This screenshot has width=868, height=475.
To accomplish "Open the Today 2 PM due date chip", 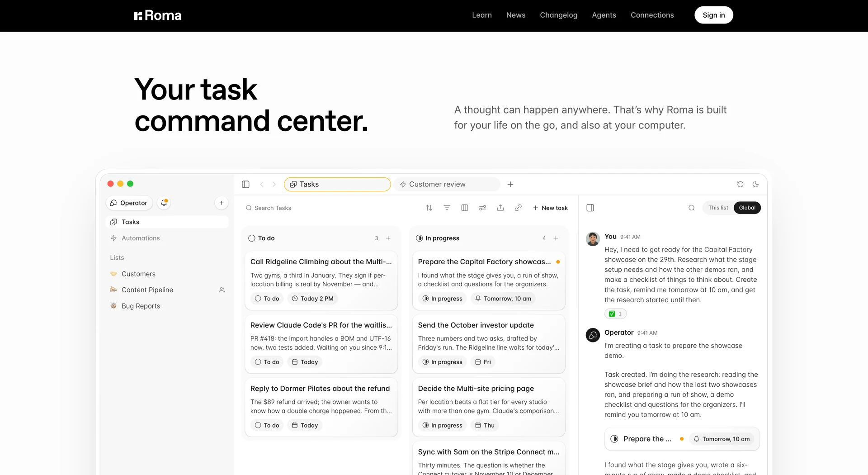I will (312, 299).
